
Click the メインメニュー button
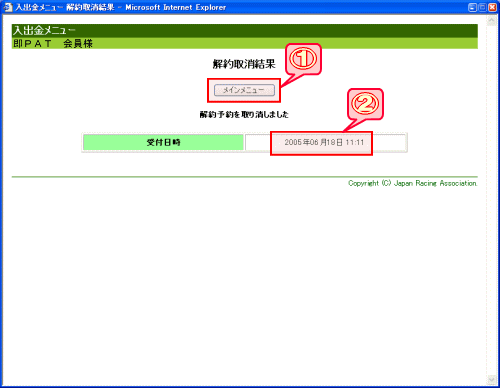(244, 90)
